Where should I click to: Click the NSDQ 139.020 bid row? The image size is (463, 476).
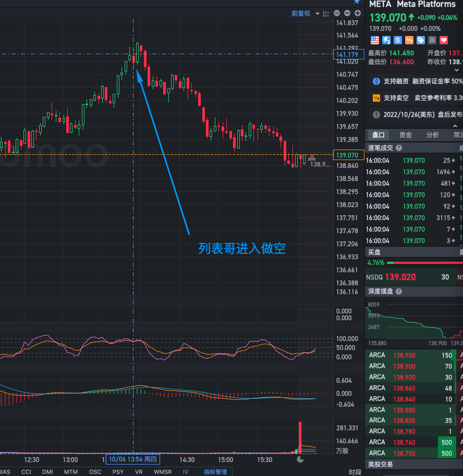[x=410, y=277]
